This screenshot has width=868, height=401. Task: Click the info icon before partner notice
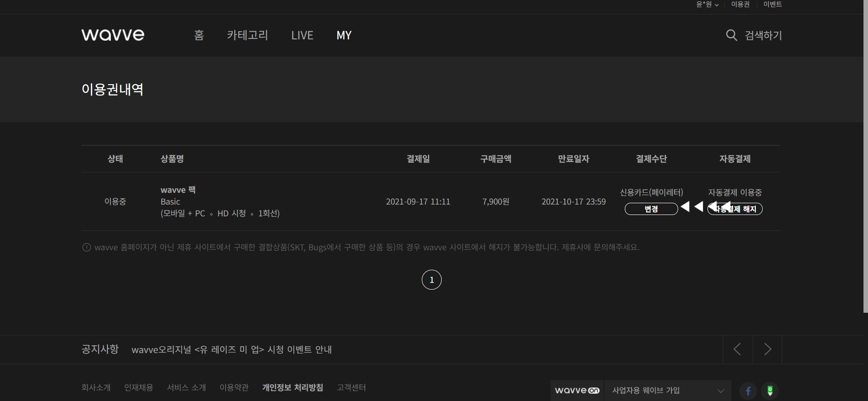86,247
